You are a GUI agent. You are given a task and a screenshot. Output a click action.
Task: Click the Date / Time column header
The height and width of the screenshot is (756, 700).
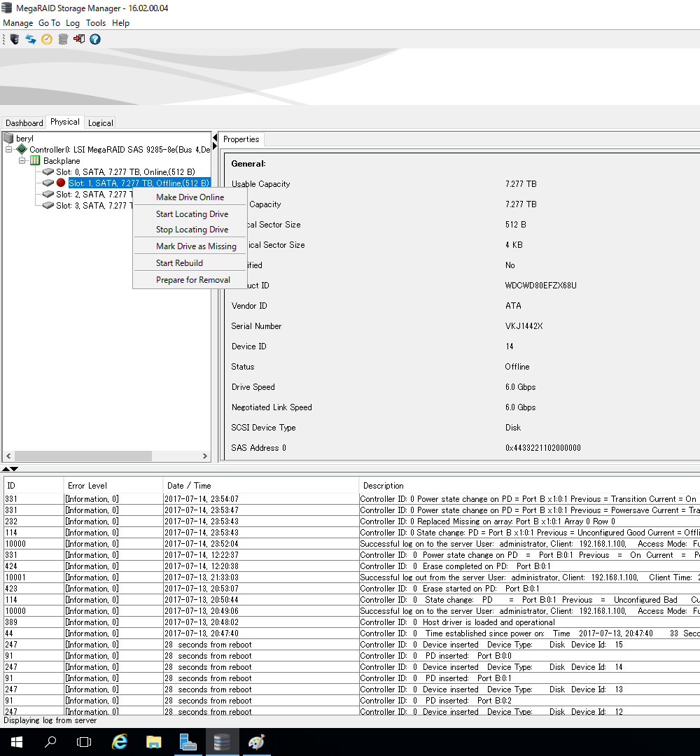(261, 486)
